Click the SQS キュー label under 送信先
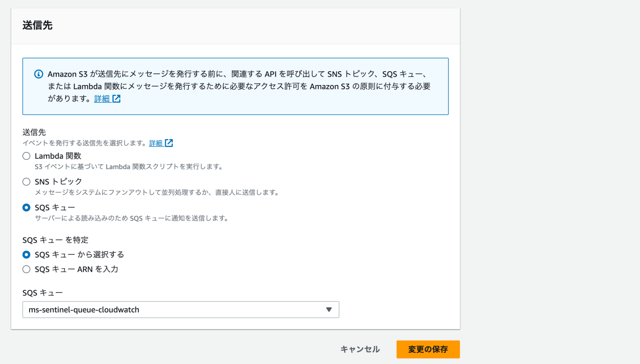This screenshot has width=640, height=364. (54, 207)
